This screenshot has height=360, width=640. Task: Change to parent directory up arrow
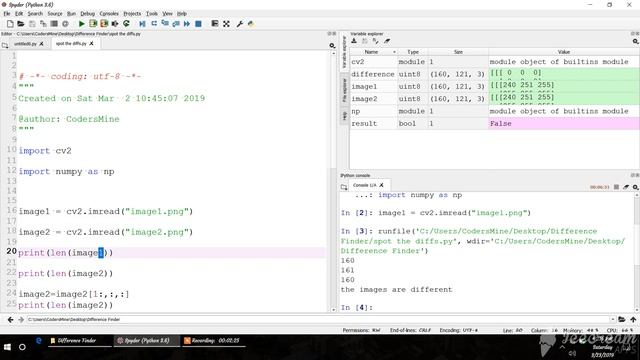[x=633, y=319]
